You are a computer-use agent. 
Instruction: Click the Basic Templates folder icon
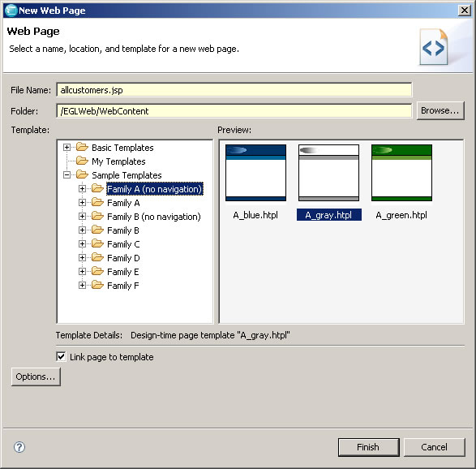[x=82, y=147]
